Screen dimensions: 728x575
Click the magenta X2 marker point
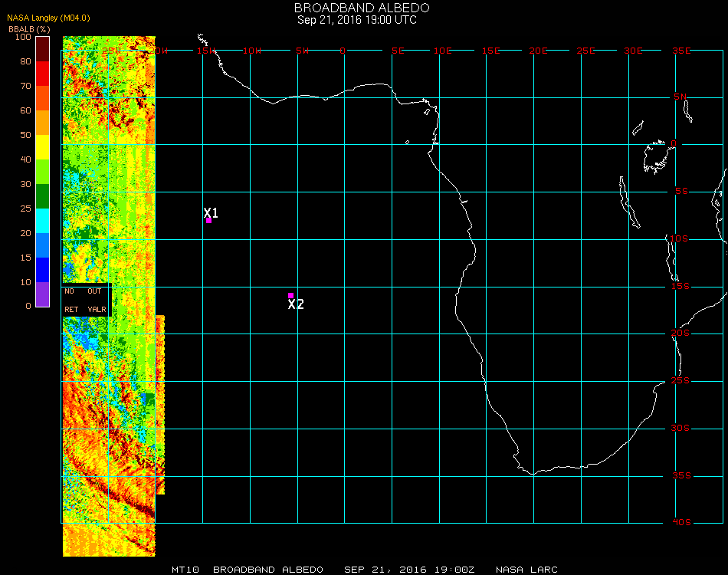(290, 295)
